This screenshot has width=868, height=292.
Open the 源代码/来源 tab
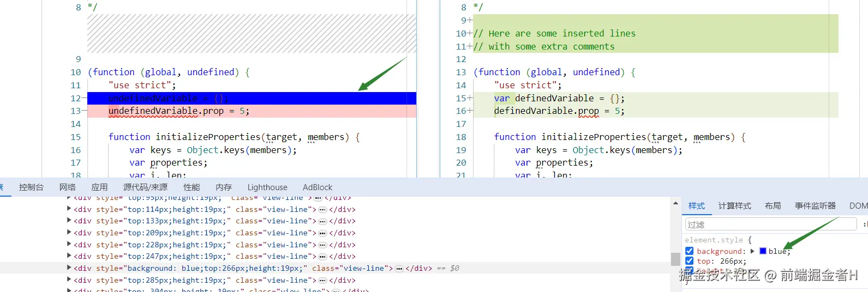tap(145, 187)
